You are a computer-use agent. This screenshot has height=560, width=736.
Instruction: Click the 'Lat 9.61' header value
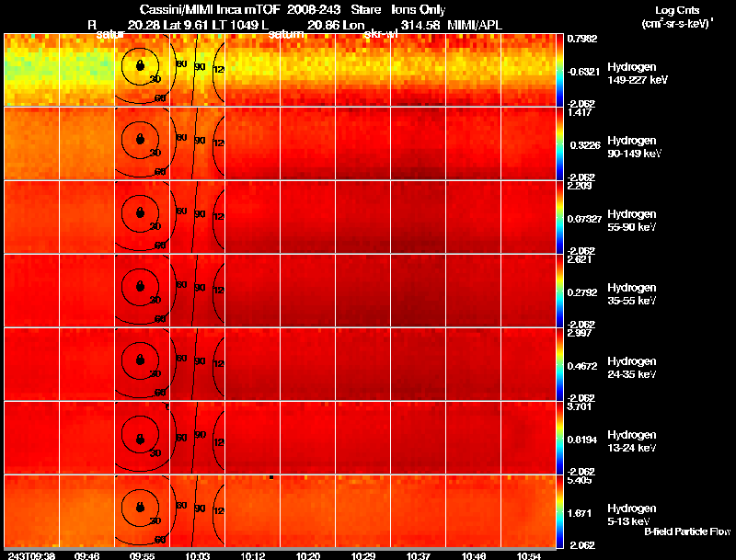[x=187, y=25]
